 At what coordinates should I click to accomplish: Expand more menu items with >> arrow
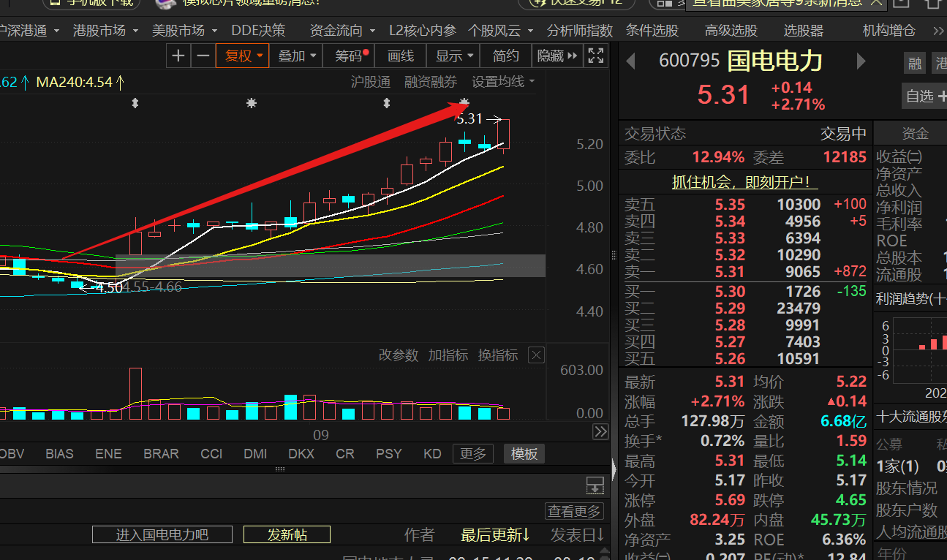click(939, 31)
